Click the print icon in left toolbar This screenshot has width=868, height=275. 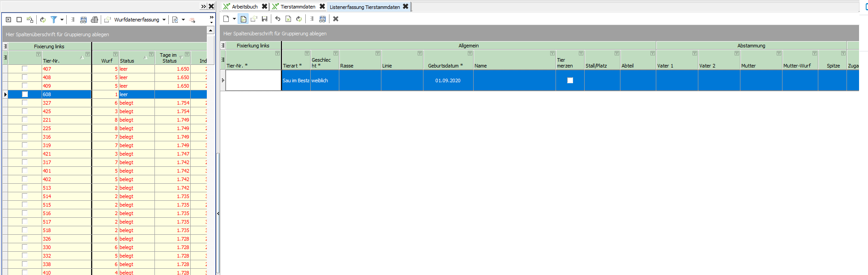click(x=94, y=20)
